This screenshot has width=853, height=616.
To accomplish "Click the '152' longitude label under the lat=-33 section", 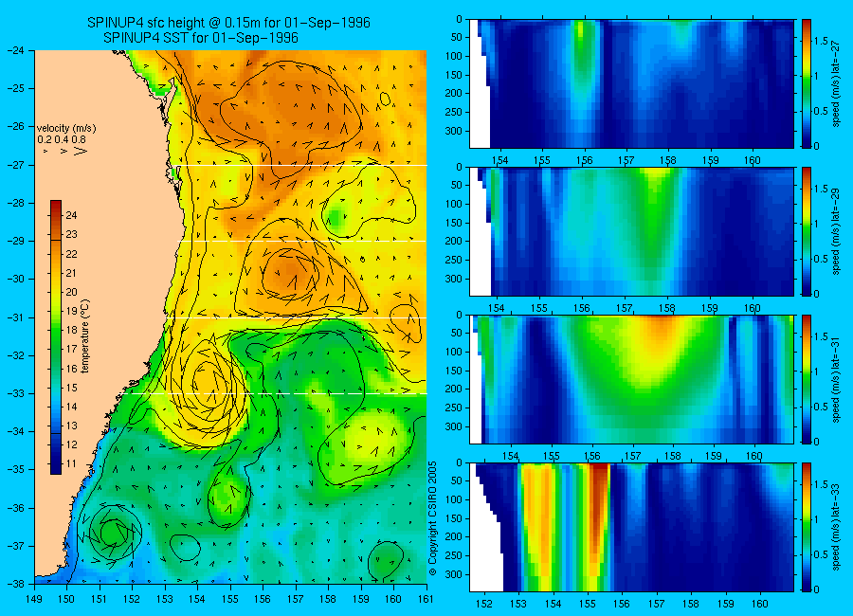I will pos(483,604).
